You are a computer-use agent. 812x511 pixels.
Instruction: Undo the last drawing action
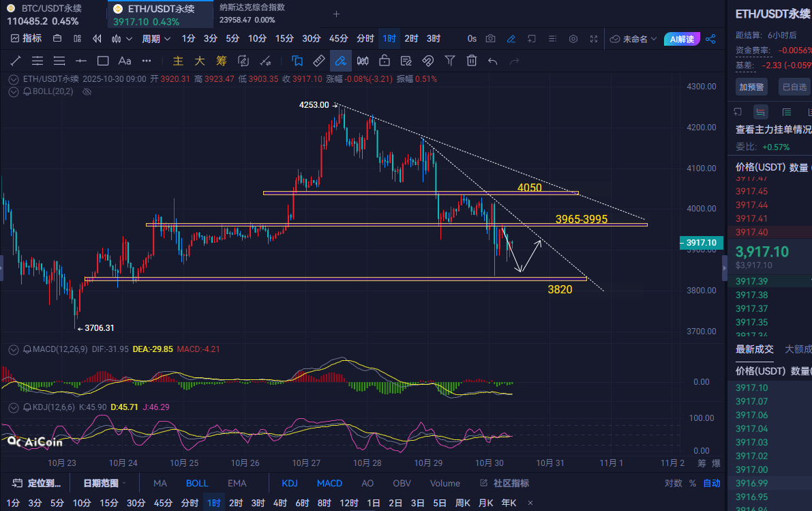pos(493,61)
